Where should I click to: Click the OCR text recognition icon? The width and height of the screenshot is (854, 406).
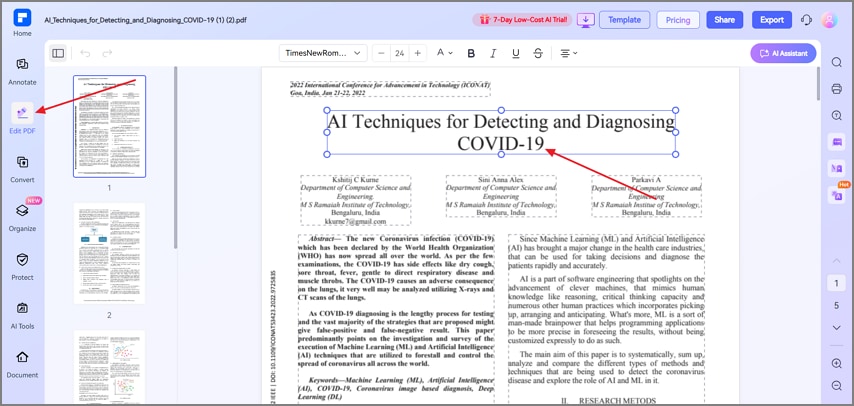[x=837, y=115]
